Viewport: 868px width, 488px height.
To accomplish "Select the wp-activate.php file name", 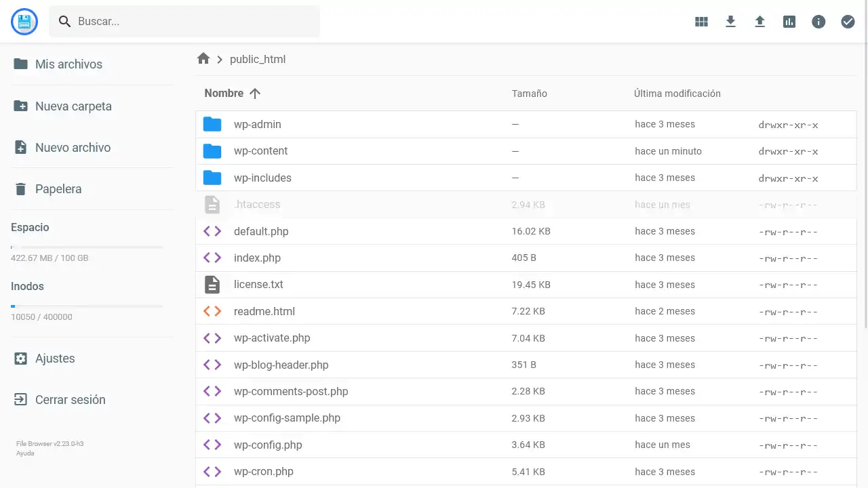I will [x=272, y=338].
